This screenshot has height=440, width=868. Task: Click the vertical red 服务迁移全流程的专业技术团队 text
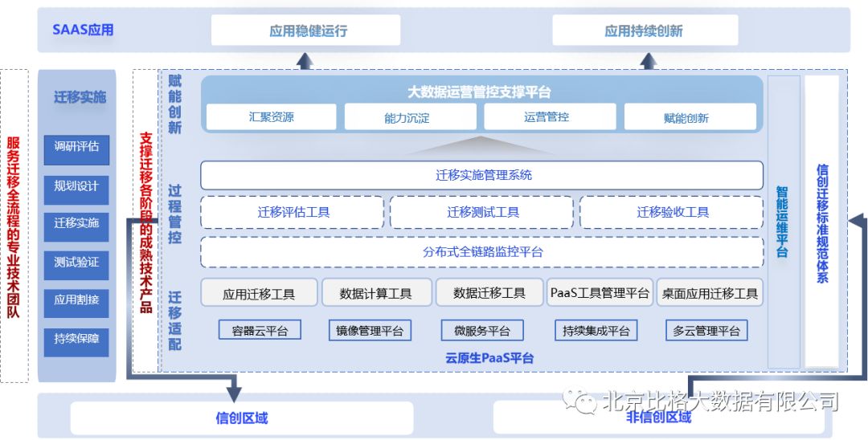[14, 226]
